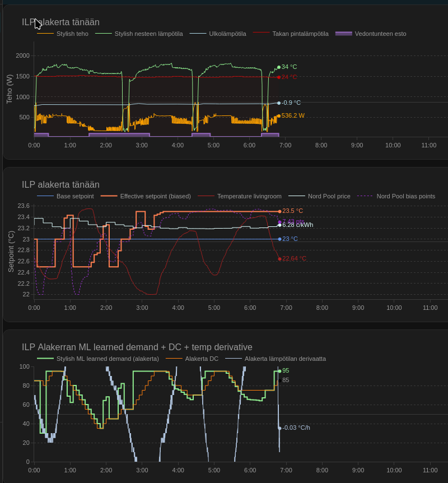Select the 23.5 °C effective setpoint label
Screen dimensions: 448x483
[x=292, y=211]
